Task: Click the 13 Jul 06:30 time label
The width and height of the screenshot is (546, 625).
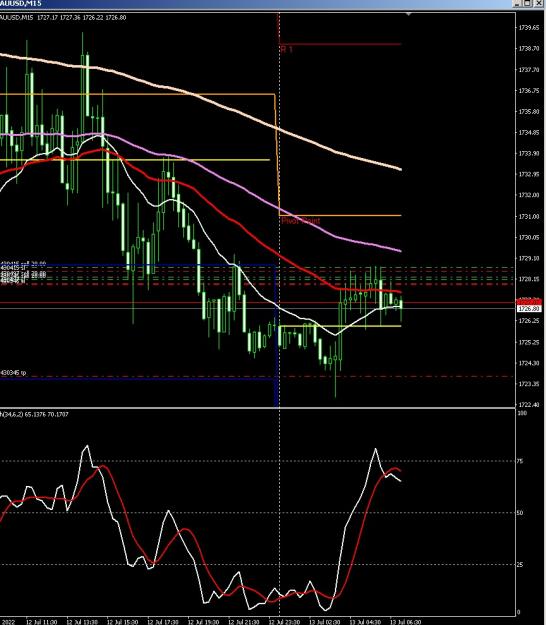Action: (x=405, y=622)
